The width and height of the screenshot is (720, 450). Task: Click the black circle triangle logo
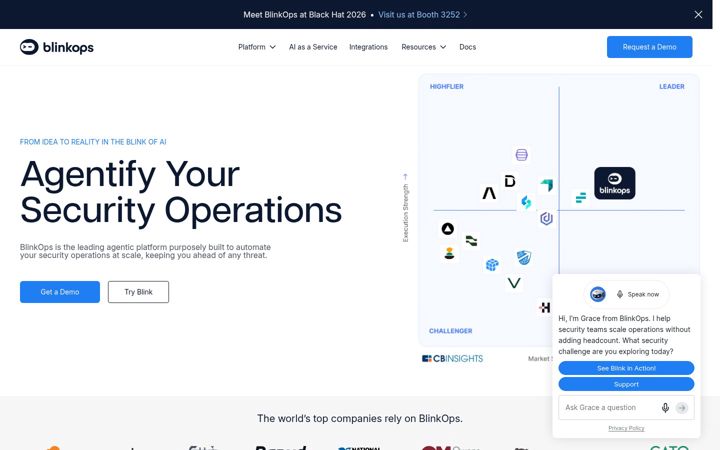coord(448,229)
